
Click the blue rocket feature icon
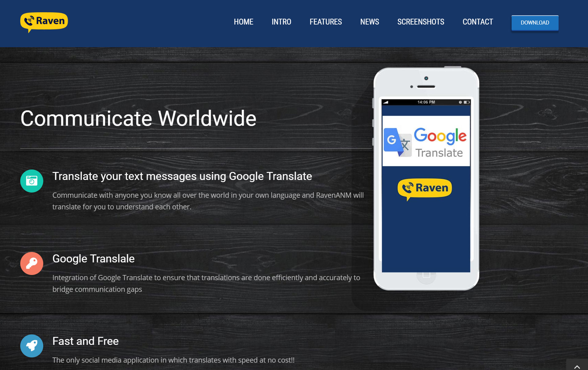click(32, 345)
